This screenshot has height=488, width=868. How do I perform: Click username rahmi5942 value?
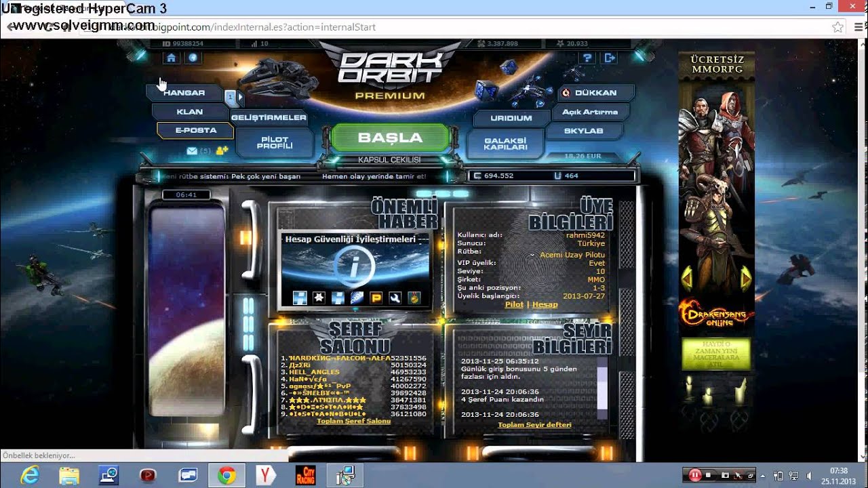[585, 235]
